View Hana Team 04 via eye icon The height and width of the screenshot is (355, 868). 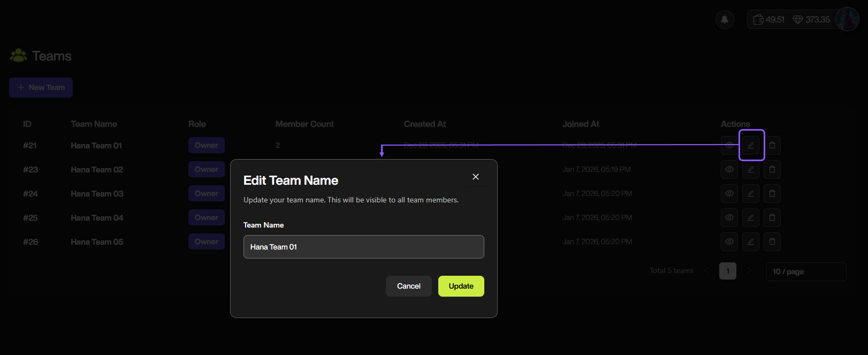tap(729, 217)
